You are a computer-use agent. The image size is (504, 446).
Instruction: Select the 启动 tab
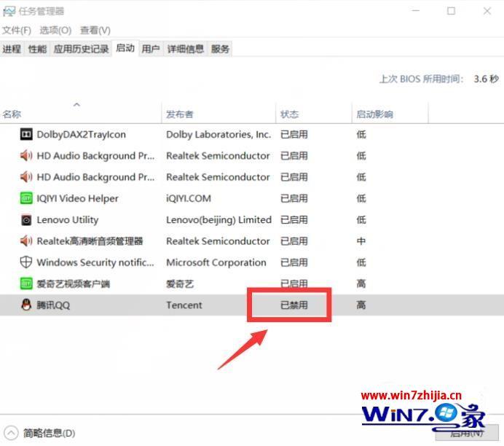click(x=125, y=48)
